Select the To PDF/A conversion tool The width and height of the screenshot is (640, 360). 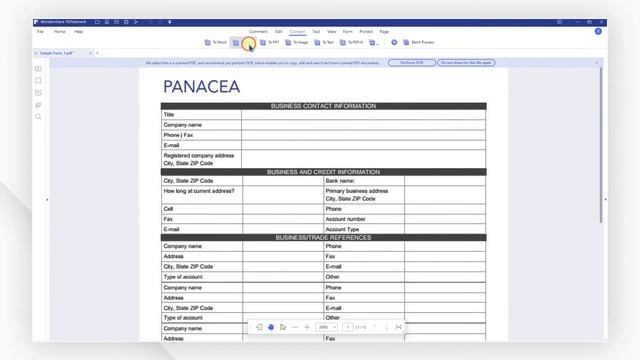pyautogui.click(x=351, y=42)
